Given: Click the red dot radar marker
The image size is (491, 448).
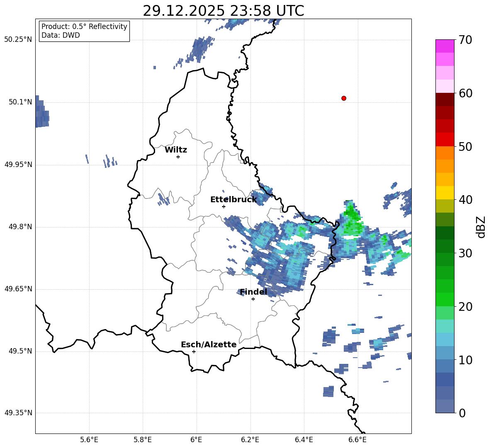Looking at the screenshot, I should 344,98.
